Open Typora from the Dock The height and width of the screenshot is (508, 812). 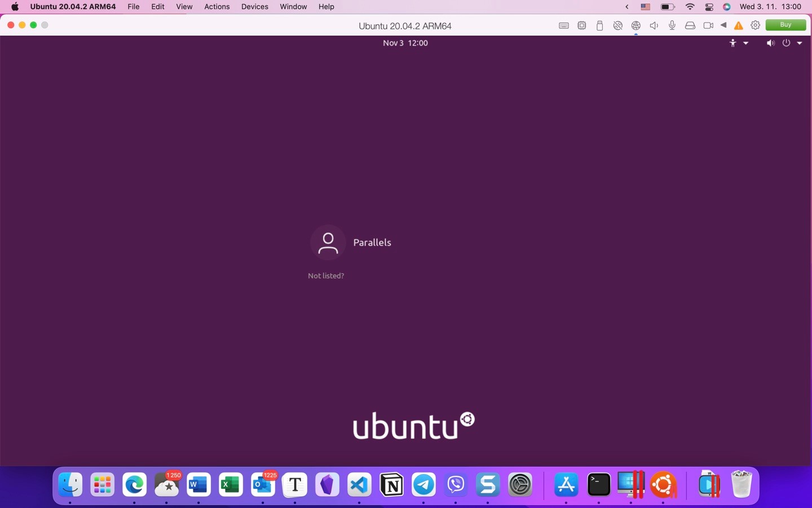coord(295,484)
